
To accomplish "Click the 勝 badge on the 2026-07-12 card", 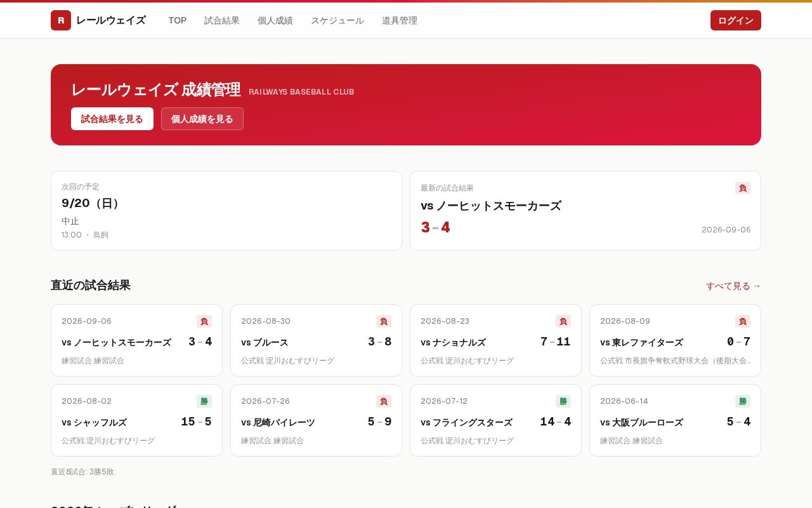I will (563, 401).
